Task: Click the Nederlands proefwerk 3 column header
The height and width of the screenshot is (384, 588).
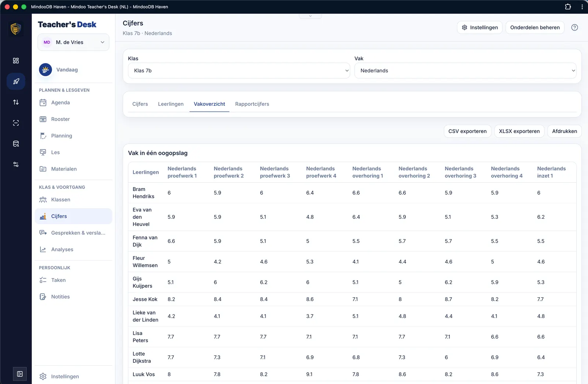Action: click(275, 172)
